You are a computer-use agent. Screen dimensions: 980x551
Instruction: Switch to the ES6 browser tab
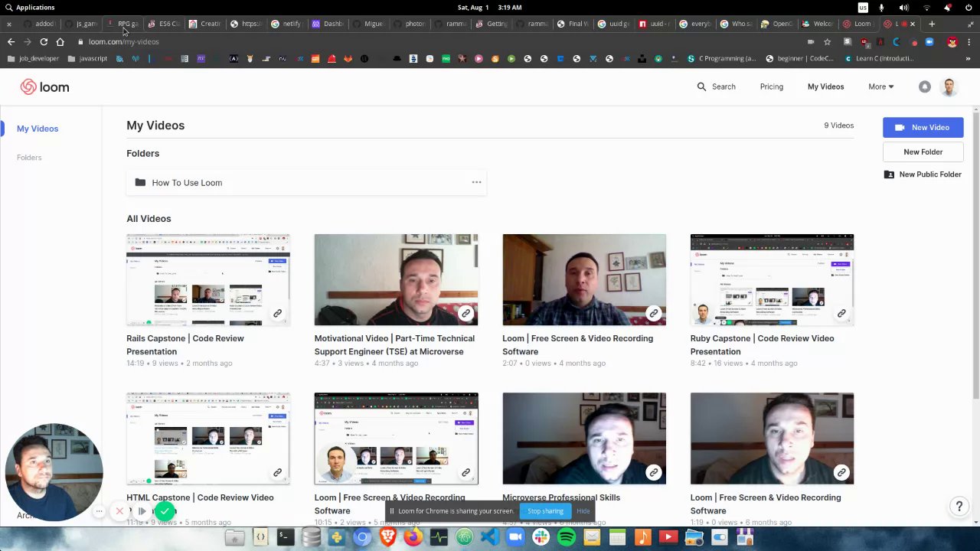point(163,24)
